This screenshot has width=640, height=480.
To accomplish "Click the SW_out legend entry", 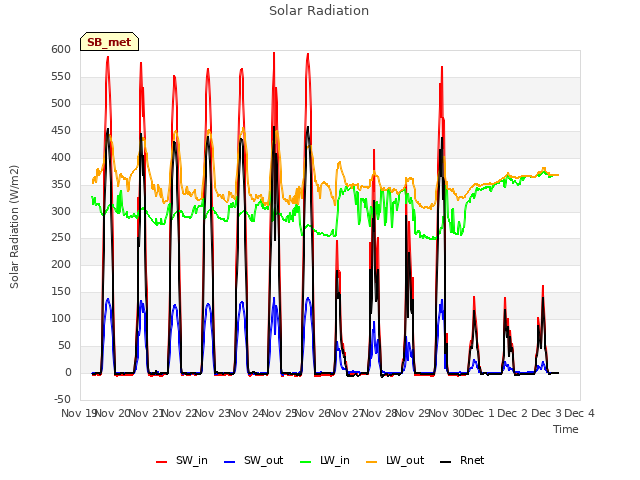I will [253, 460].
